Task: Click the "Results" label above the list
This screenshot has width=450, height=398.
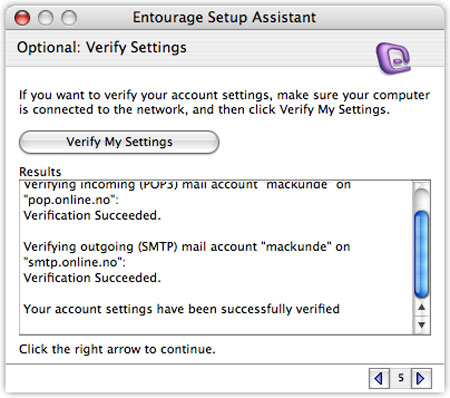Action: [x=40, y=172]
